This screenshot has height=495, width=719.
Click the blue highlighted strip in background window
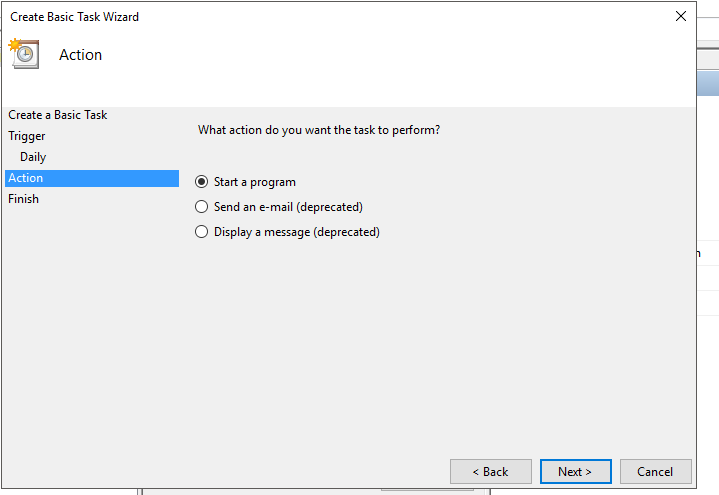[x=708, y=83]
